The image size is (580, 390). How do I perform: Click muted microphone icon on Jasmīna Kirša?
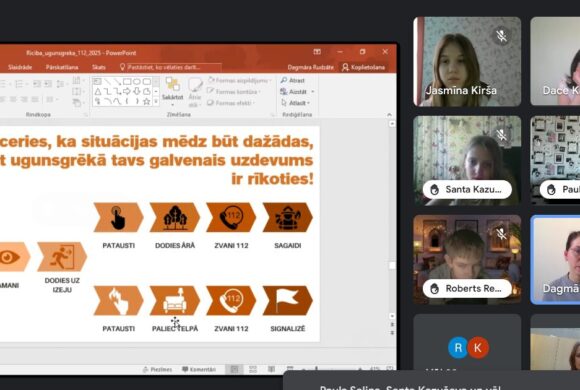click(x=502, y=36)
